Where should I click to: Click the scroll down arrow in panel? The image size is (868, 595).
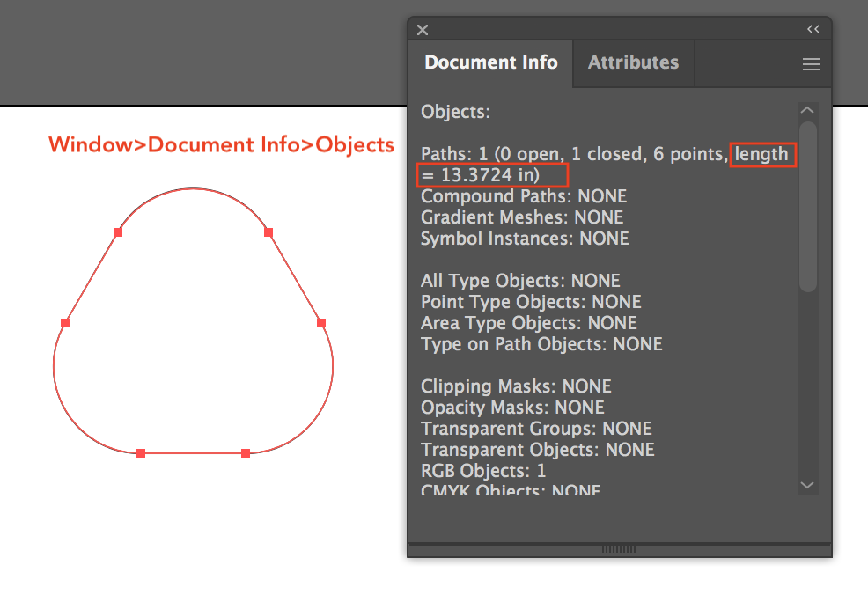[x=807, y=485]
